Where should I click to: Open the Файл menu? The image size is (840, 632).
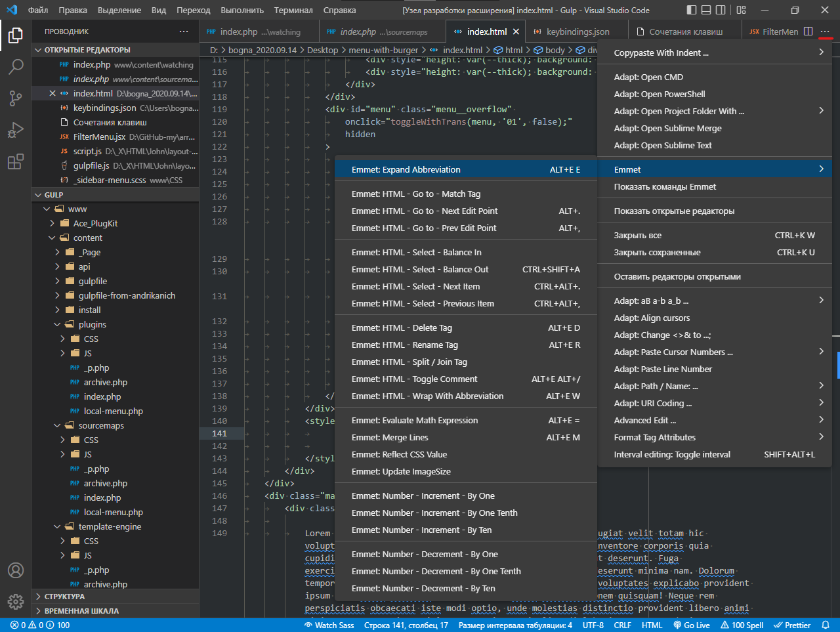tap(38, 10)
